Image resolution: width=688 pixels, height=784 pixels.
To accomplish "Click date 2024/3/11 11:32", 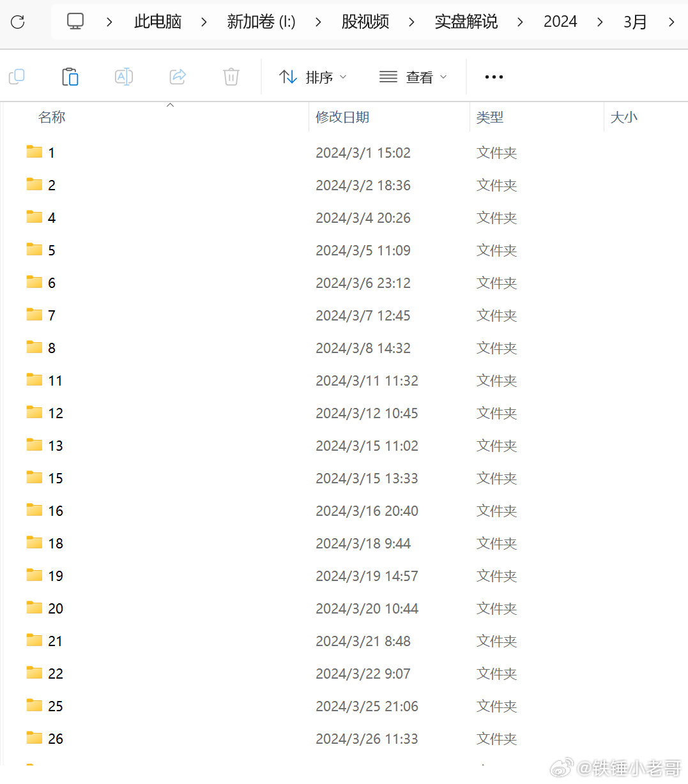I will coord(367,381).
